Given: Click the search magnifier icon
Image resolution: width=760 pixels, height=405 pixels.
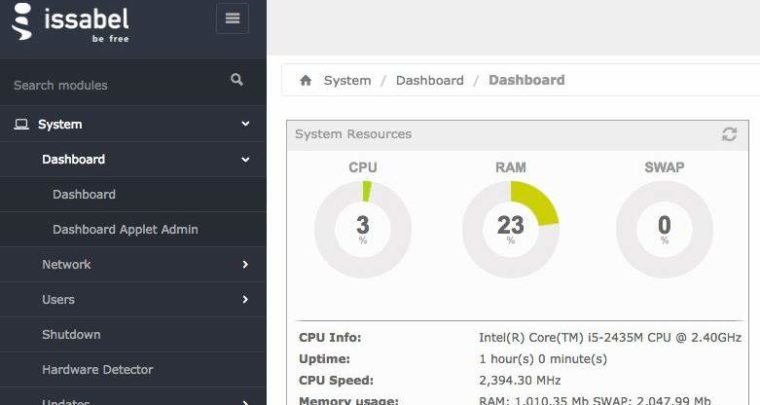Looking at the screenshot, I should pos(237,80).
